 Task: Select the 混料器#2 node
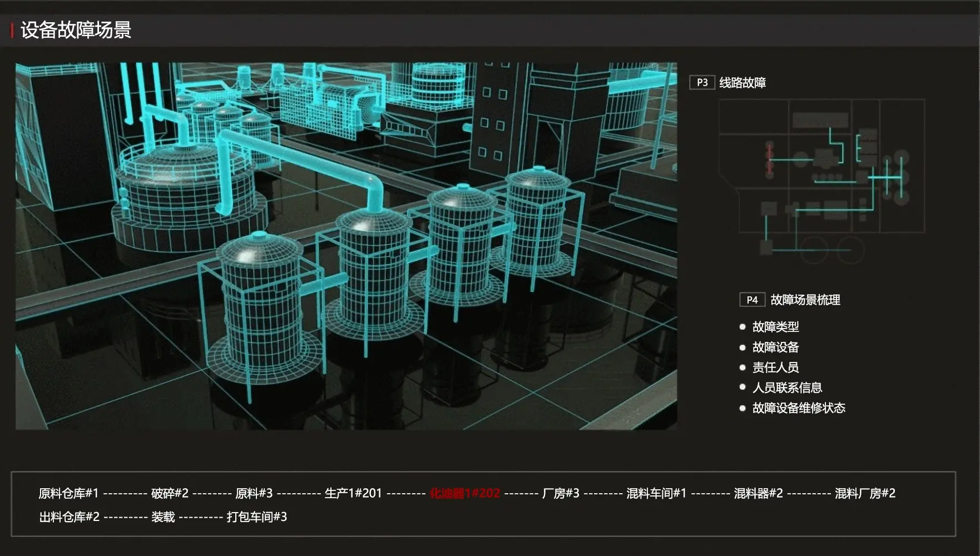click(758, 493)
